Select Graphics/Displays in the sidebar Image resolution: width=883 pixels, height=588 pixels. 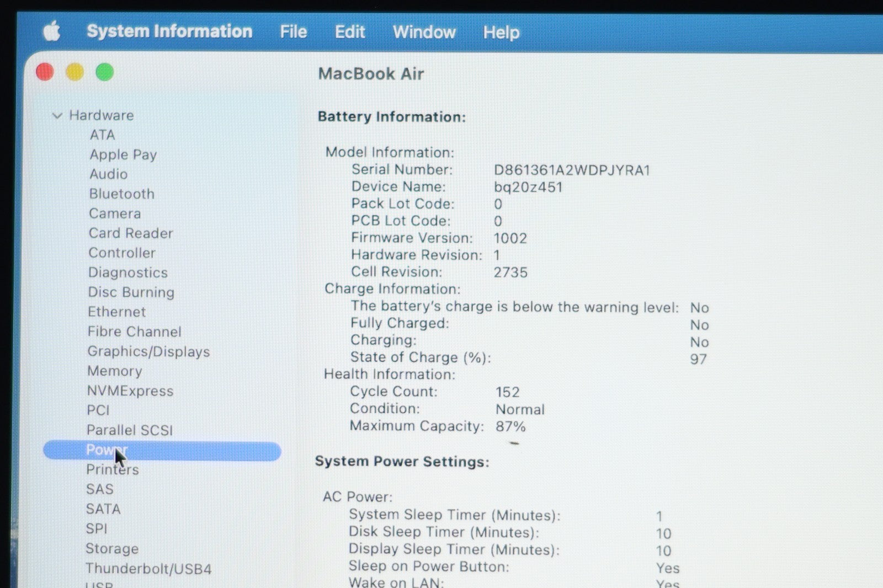[148, 351]
